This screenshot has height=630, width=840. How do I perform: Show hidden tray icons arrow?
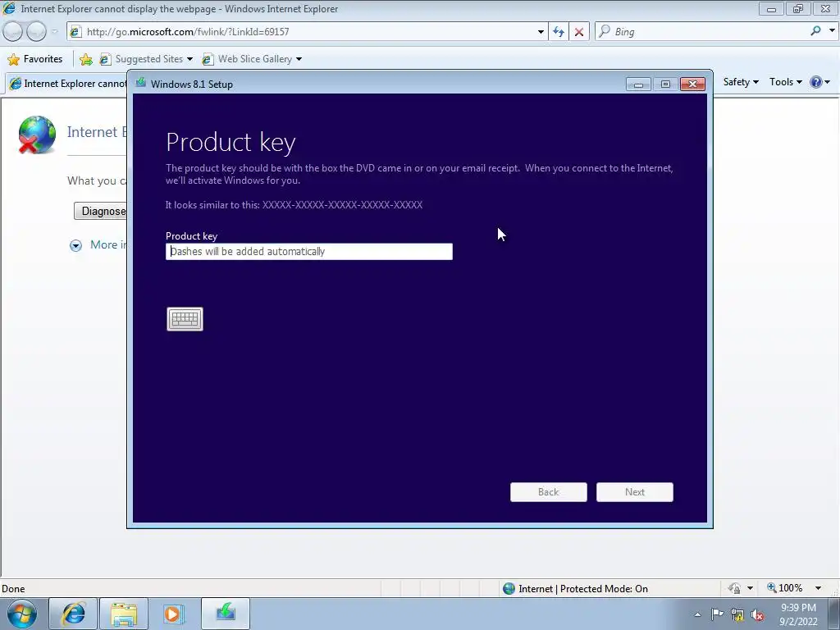click(697, 614)
